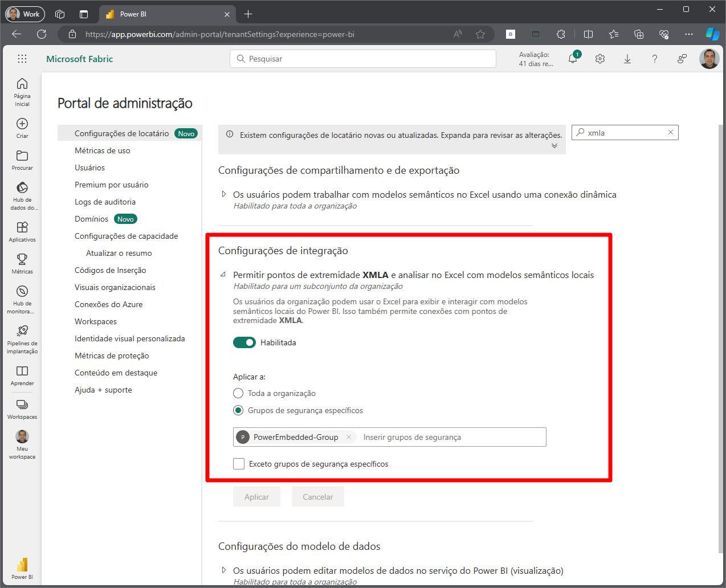
Task: Check Exceto grupos de segurança específicos
Action: tap(239, 464)
